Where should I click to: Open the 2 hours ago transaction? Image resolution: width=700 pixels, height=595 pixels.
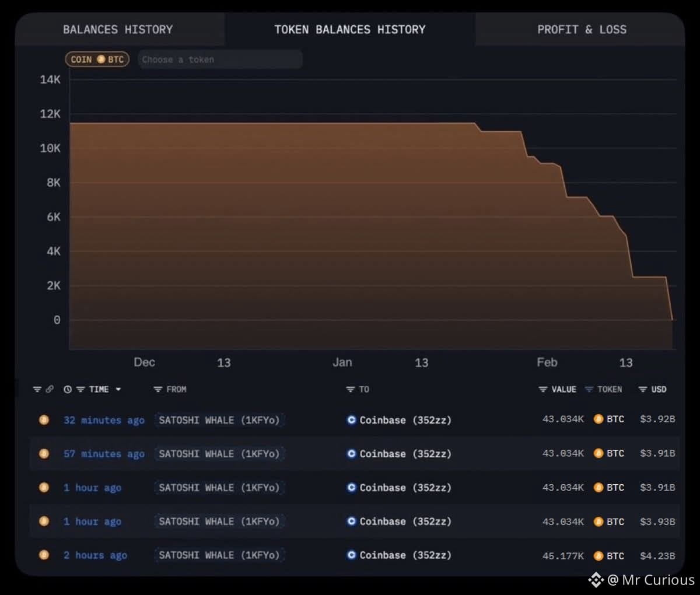pyautogui.click(x=95, y=555)
